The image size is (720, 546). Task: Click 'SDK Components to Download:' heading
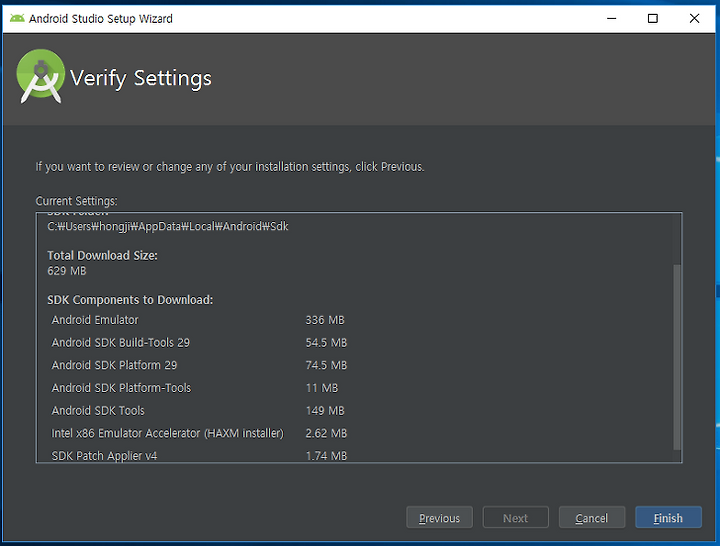click(130, 300)
